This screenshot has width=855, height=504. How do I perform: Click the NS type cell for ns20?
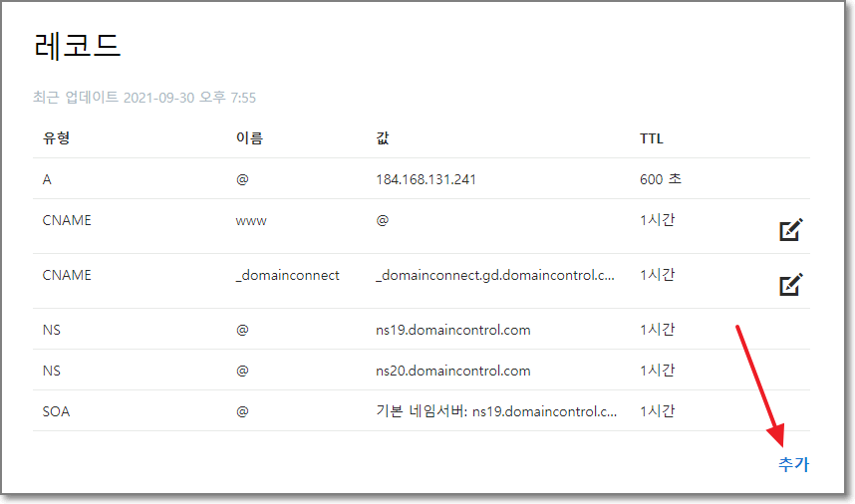click(x=51, y=371)
